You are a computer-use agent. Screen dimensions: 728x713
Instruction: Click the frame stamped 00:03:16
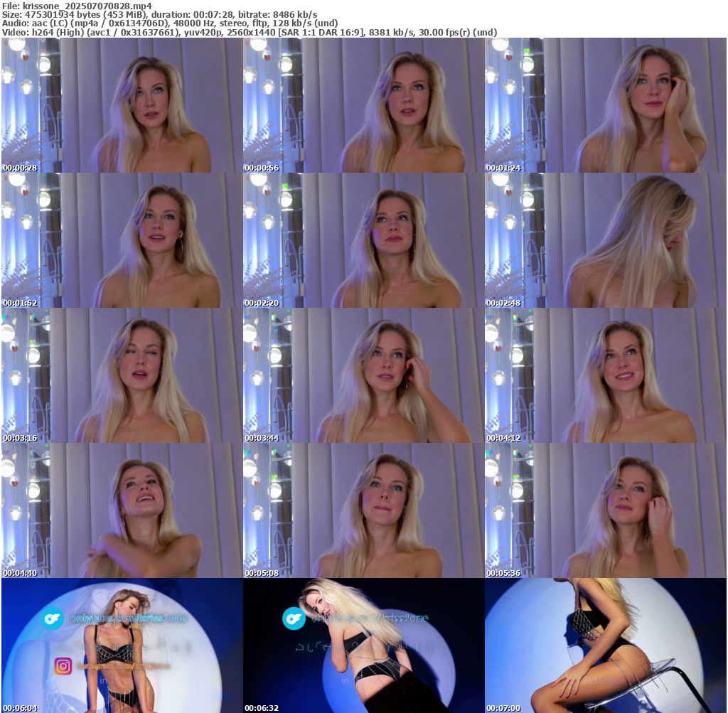click(x=122, y=375)
